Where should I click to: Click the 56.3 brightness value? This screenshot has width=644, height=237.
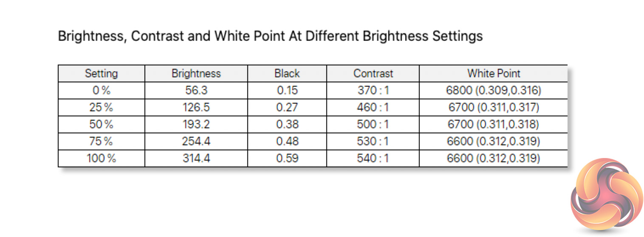pos(196,90)
